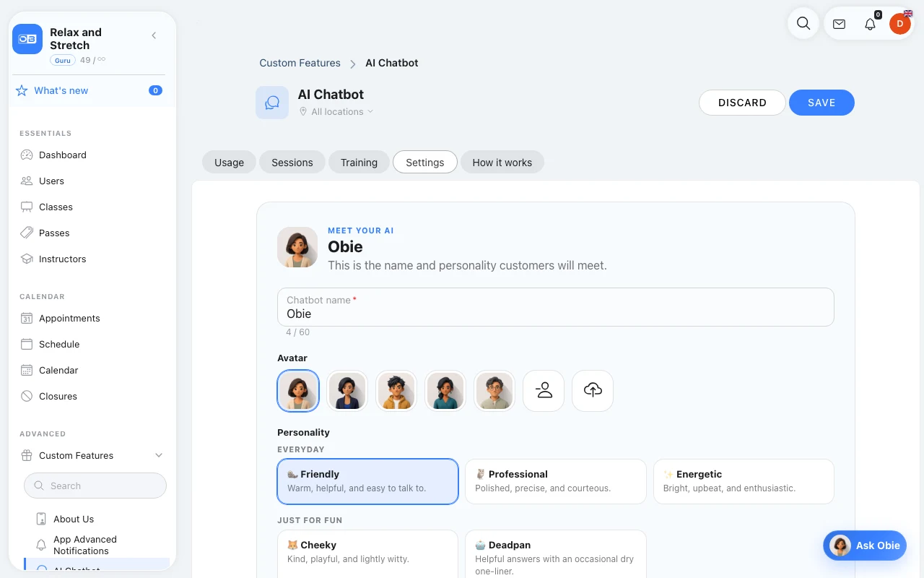Screen dimensions: 924x578
Task: Switch to the How it works tab
Action: 502,163
